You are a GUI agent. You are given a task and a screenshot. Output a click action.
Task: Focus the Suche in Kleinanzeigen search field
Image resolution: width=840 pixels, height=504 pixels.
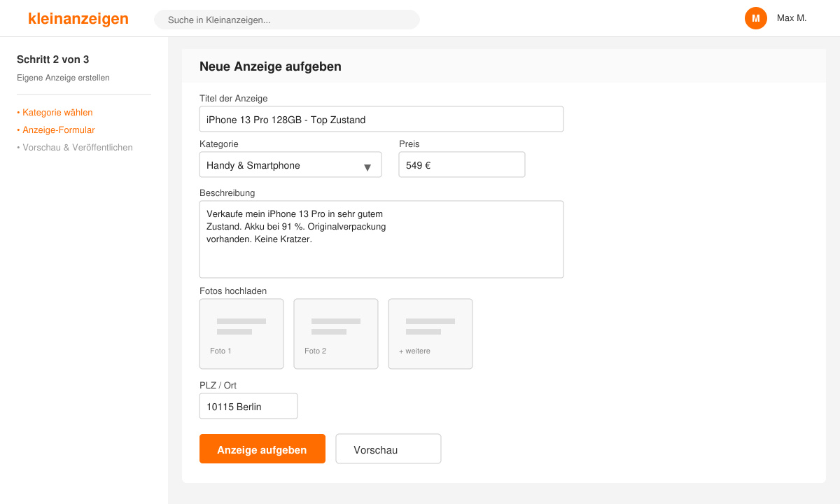pos(287,20)
